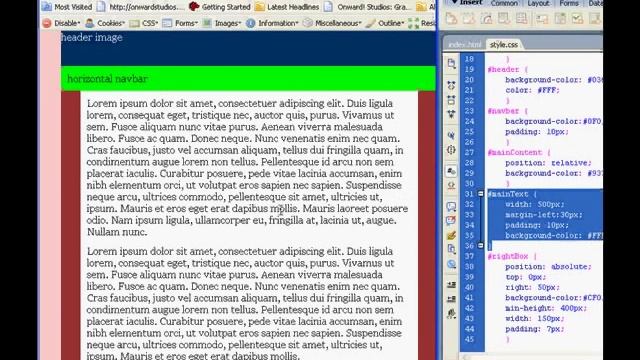Open the Outline dropdown

[x=384, y=24]
